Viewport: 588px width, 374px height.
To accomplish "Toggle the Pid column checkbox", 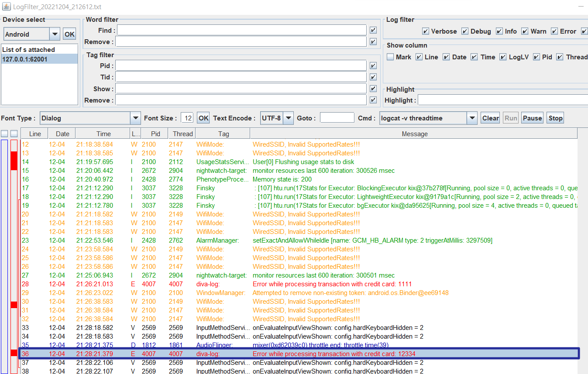I will 536,57.
